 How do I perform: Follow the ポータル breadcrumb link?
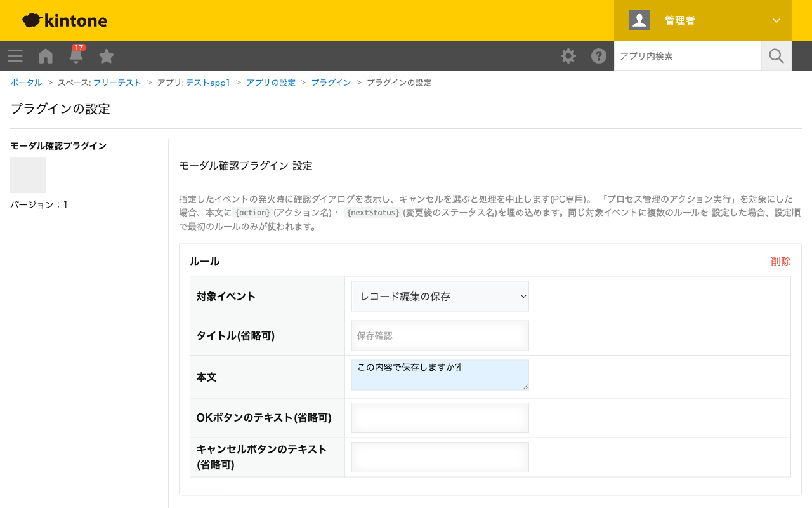coord(26,83)
